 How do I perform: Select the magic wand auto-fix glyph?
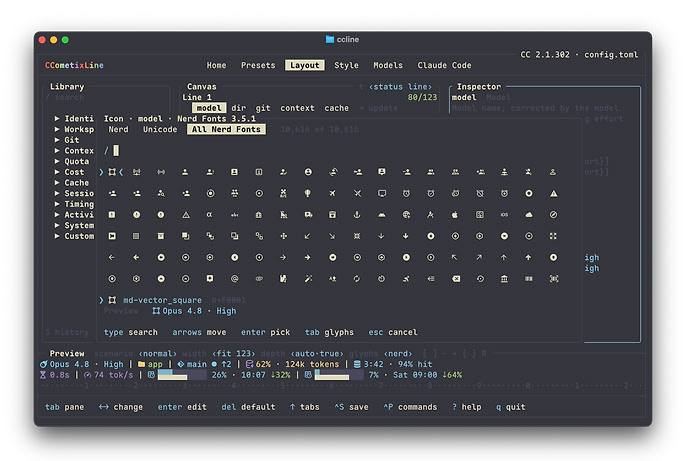point(308,278)
